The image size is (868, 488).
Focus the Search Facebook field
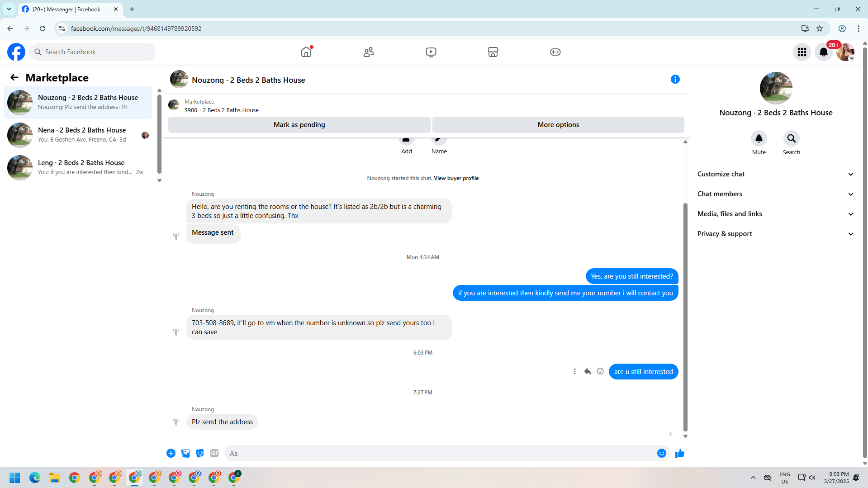coord(92,52)
